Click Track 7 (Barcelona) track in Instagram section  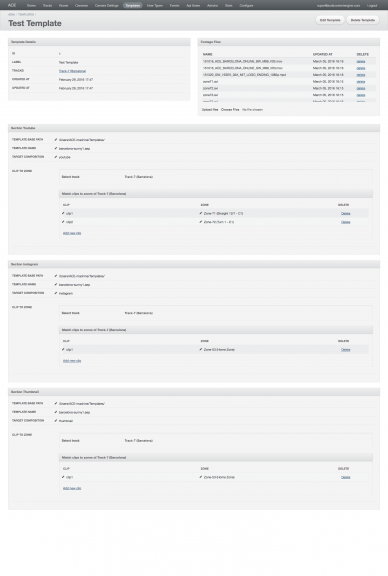point(139,313)
